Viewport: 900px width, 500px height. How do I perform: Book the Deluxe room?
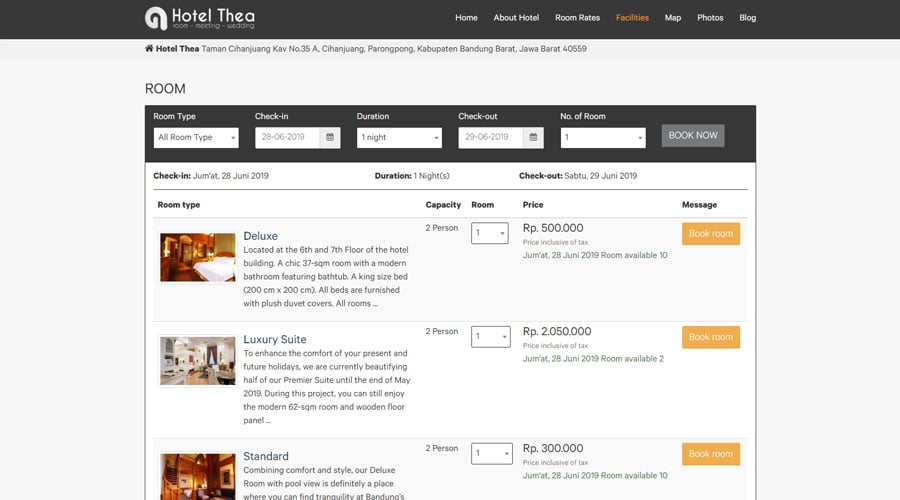710,234
